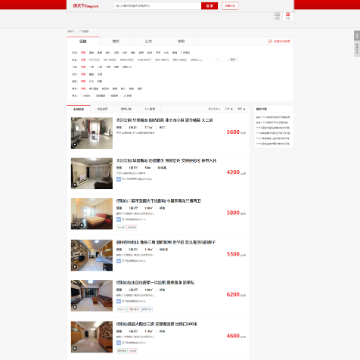The height and width of the screenshot is (360, 360).
Task: Click the red-outlined button right of search
Action: tap(230, 6)
